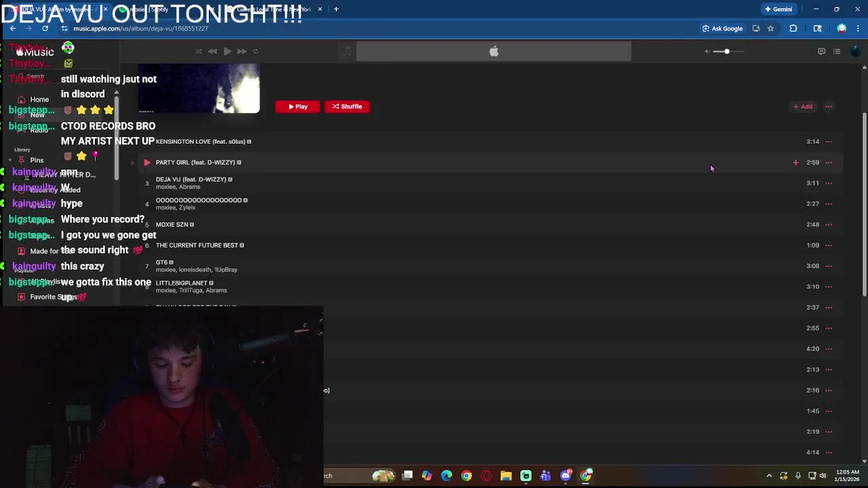Add PARTY GIRL track with plus icon

tap(795, 163)
